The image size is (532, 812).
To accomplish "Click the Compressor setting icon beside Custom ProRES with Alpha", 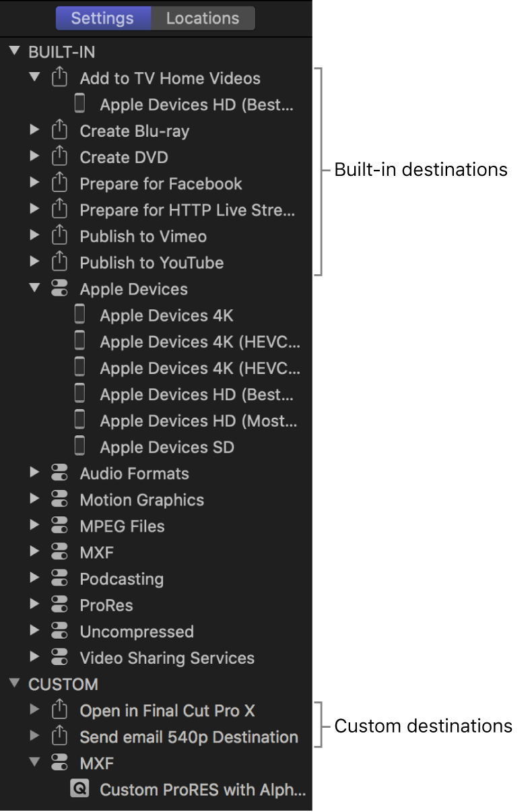I will pyautogui.click(x=79, y=790).
